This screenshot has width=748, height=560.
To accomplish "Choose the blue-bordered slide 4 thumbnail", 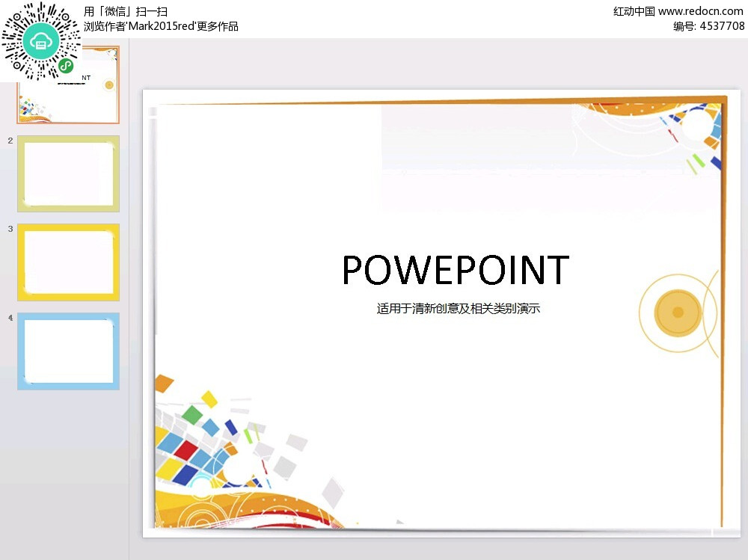I will 68,351.
